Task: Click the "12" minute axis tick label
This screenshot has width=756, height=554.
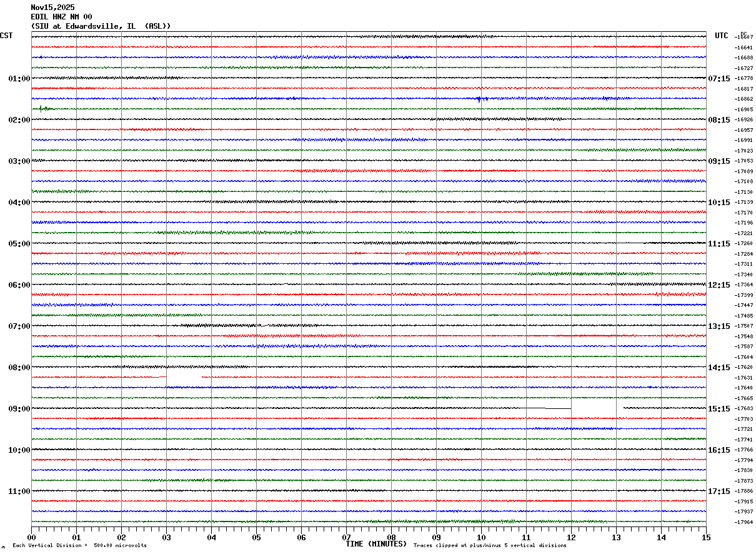Action: pyautogui.click(x=571, y=537)
